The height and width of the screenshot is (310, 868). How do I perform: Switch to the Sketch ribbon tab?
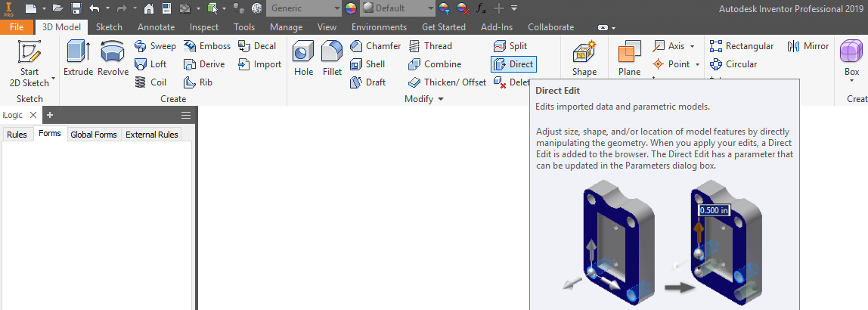[x=109, y=27]
